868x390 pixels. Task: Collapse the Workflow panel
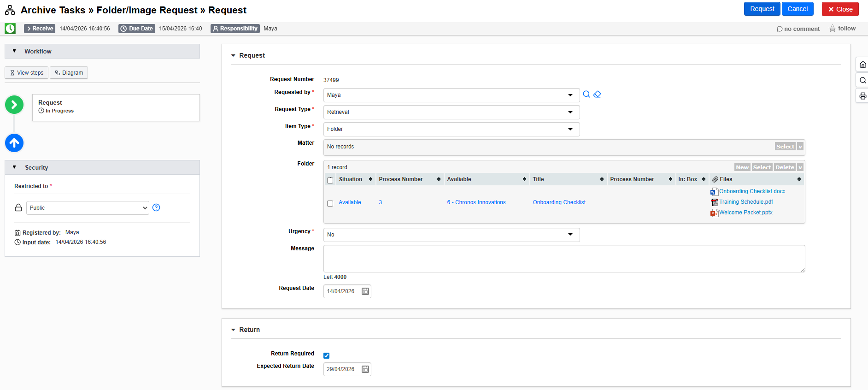14,51
